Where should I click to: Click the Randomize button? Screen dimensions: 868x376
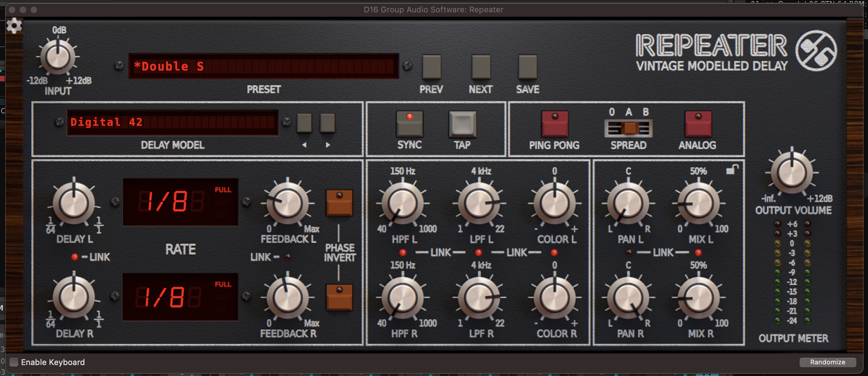(827, 362)
